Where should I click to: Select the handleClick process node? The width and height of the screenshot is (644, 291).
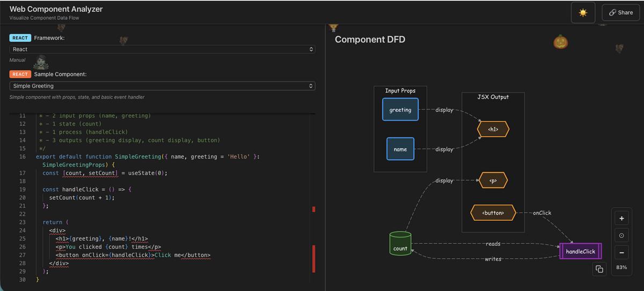[580, 251]
